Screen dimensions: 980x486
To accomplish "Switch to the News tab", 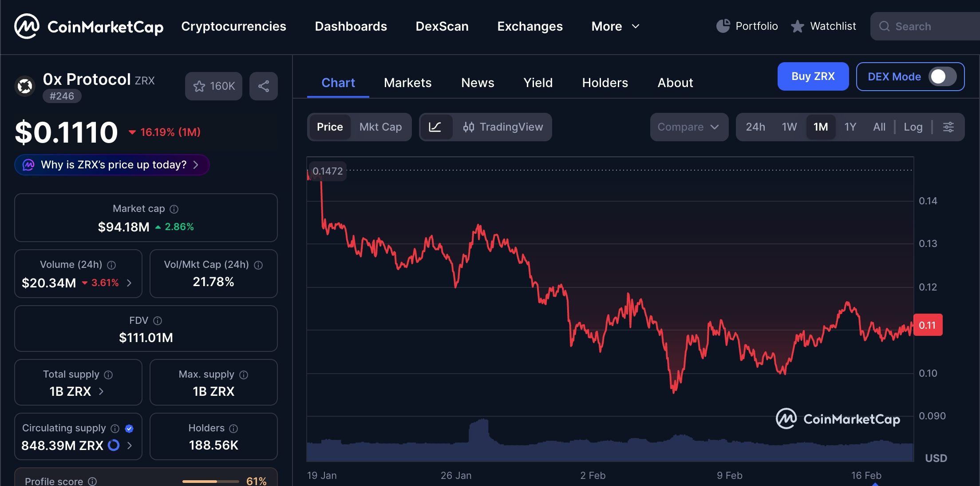I will click(478, 83).
